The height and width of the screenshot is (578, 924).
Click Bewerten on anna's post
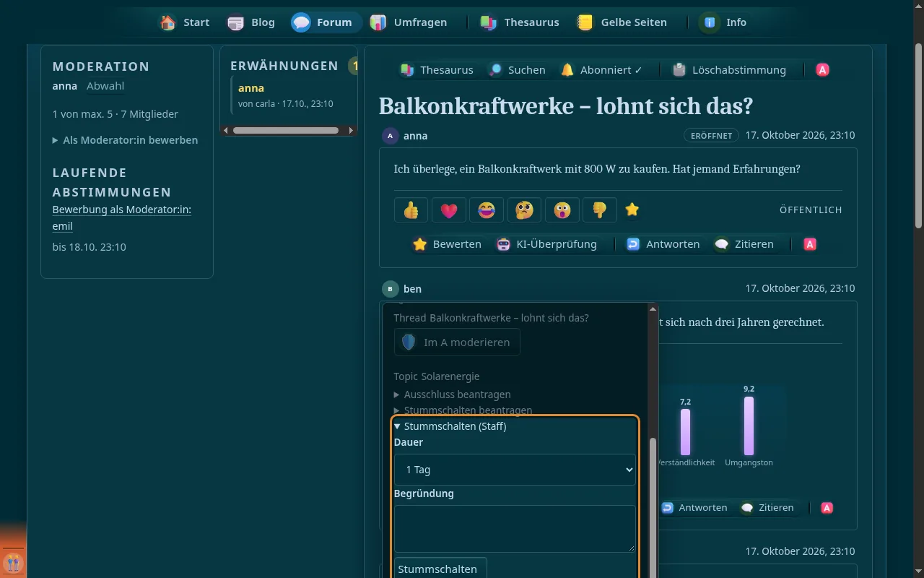pos(447,244)
